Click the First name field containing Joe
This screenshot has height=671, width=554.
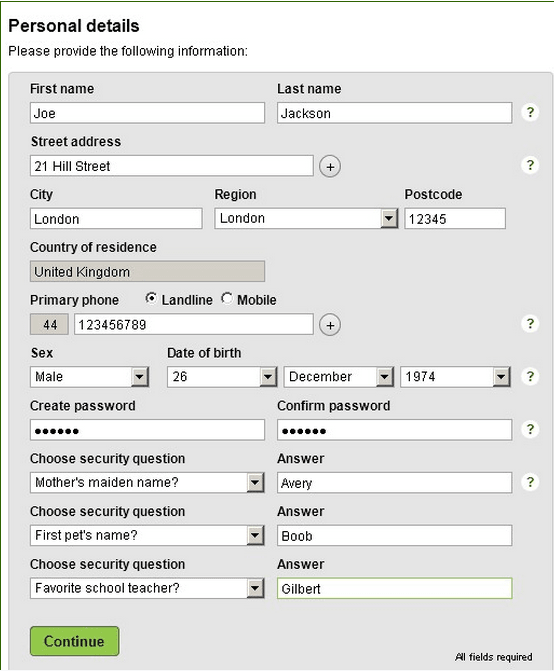pyautogui.click(x=147, y=113)
